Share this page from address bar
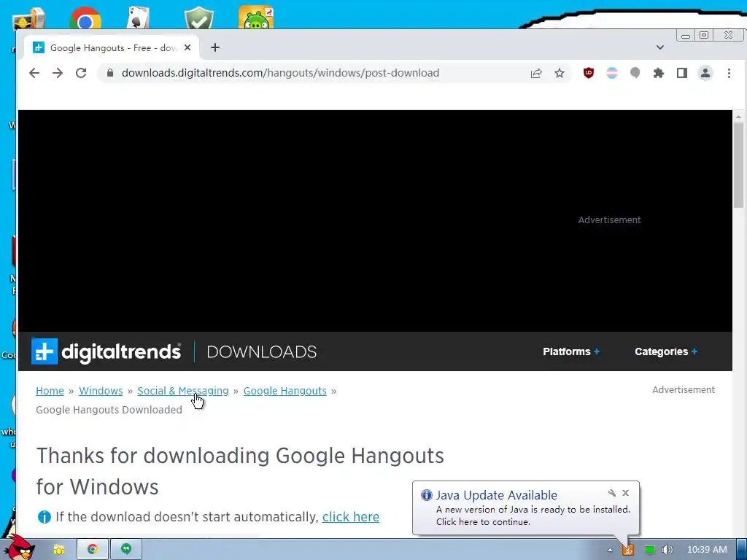 click(536, 73)
